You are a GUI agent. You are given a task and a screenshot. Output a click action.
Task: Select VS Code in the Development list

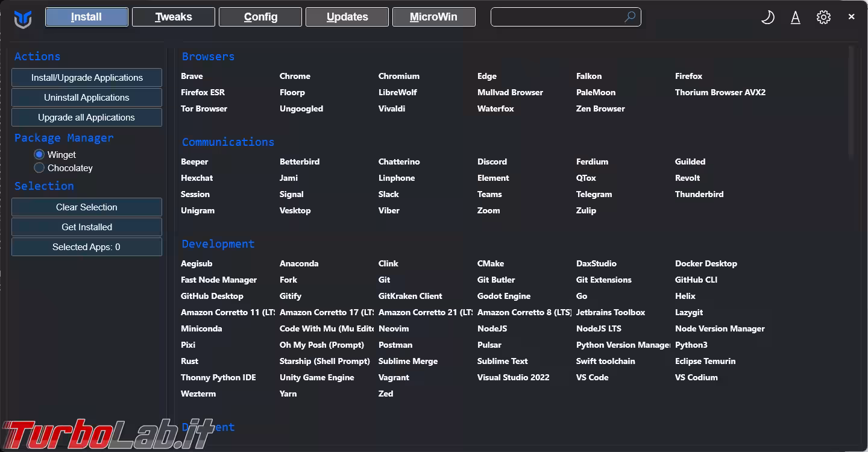pyautogui.click(x=592, y=378)
